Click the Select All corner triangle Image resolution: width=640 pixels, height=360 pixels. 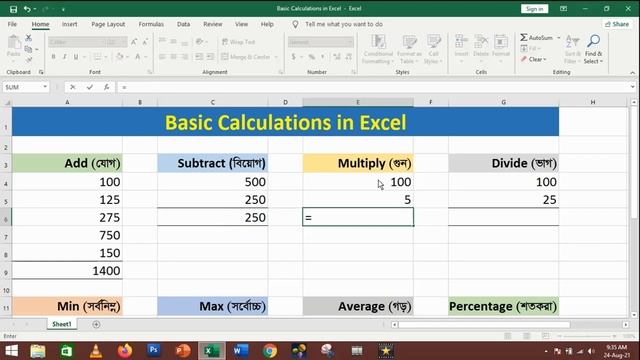click(x=6, y=102)
